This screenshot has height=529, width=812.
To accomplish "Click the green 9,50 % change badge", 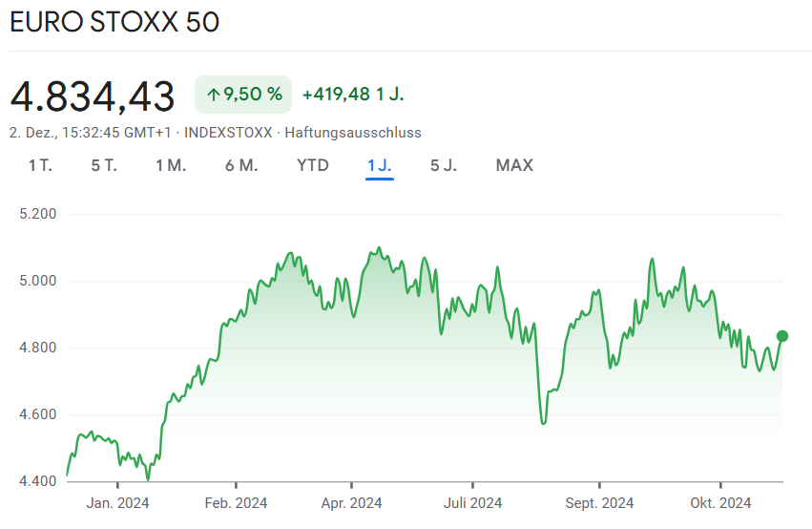I will click(x=243, y=95).
